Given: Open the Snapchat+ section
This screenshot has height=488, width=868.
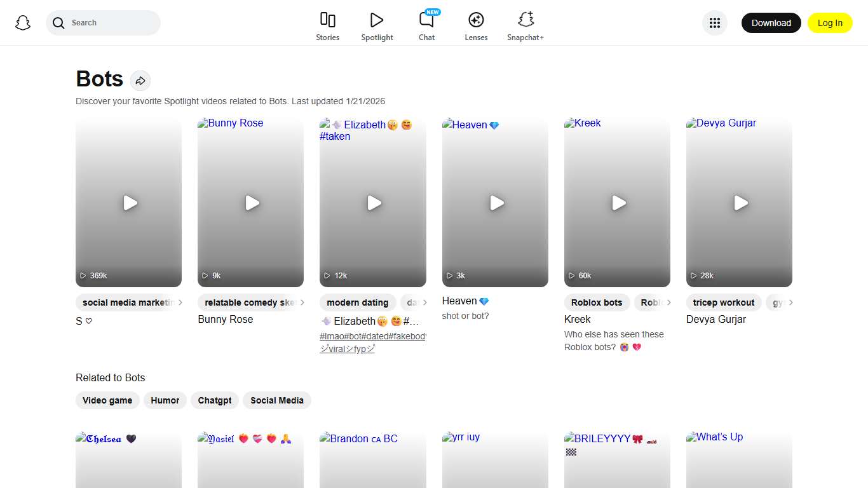Looking at the screenshot, I should tap(526, 25).
